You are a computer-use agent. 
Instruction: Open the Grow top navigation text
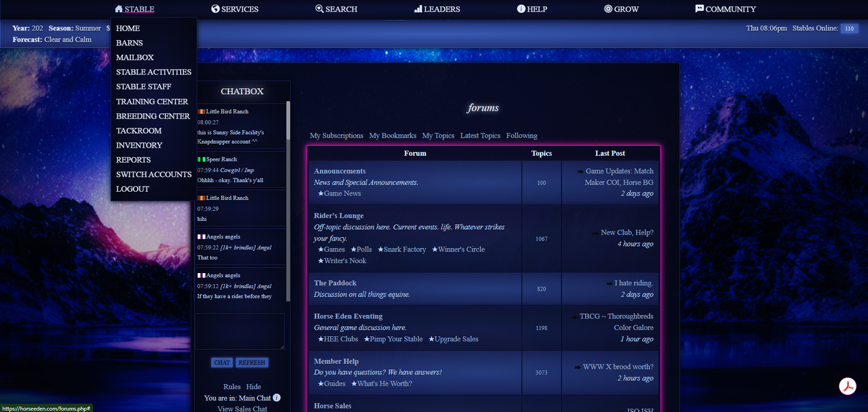(x=627, y=9)
